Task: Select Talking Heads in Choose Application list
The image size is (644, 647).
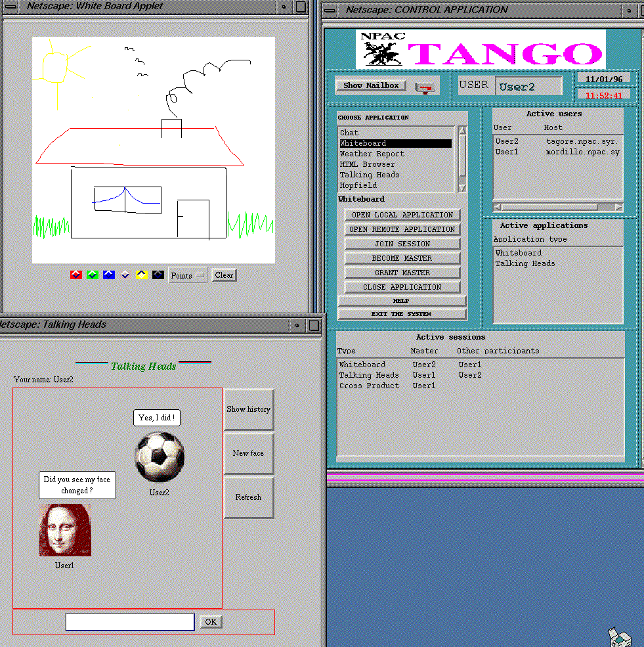Action: [396, 175]
